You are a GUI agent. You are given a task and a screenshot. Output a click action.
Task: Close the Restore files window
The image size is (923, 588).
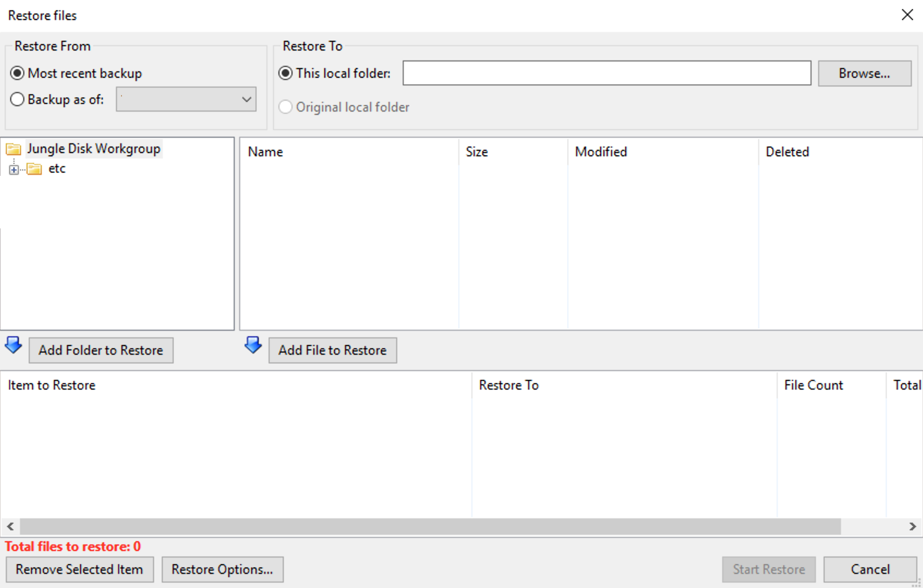(x=907, y=15)
